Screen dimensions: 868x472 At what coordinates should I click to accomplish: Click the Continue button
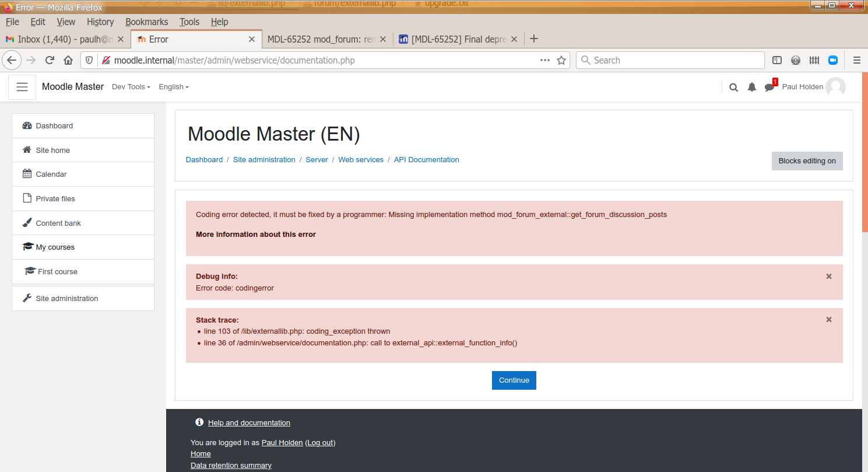tap(514, 380)
